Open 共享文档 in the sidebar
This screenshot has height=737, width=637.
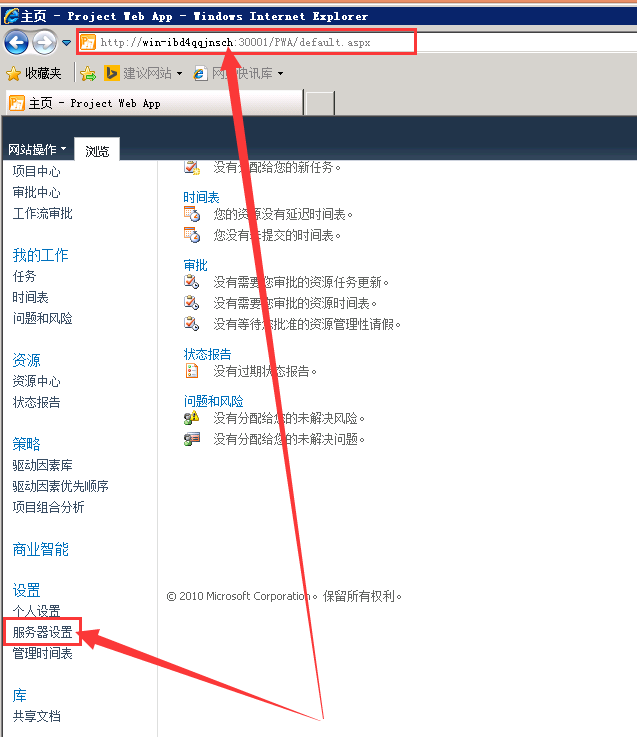click(37, 716)
